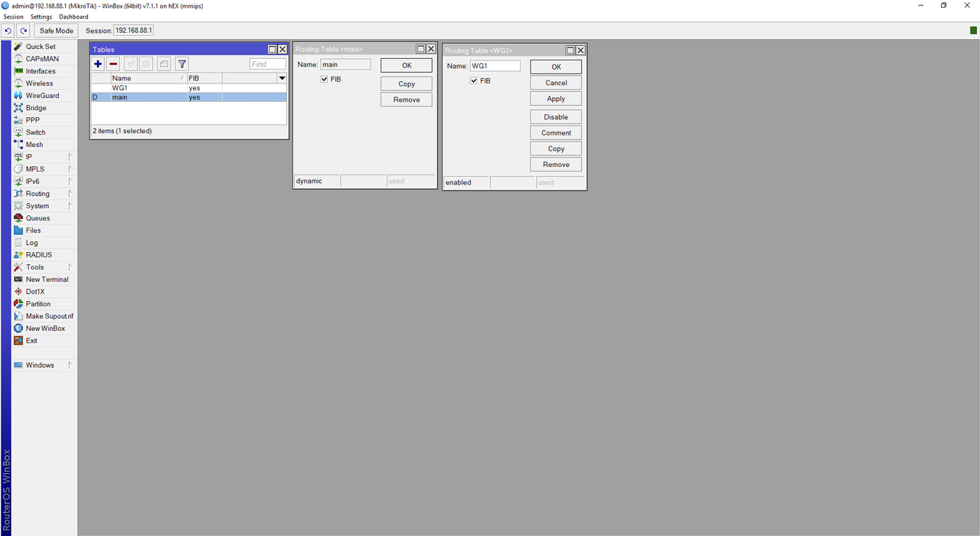Open the Session menu
This screenshot has height=536, width=980.
(14, 17)
